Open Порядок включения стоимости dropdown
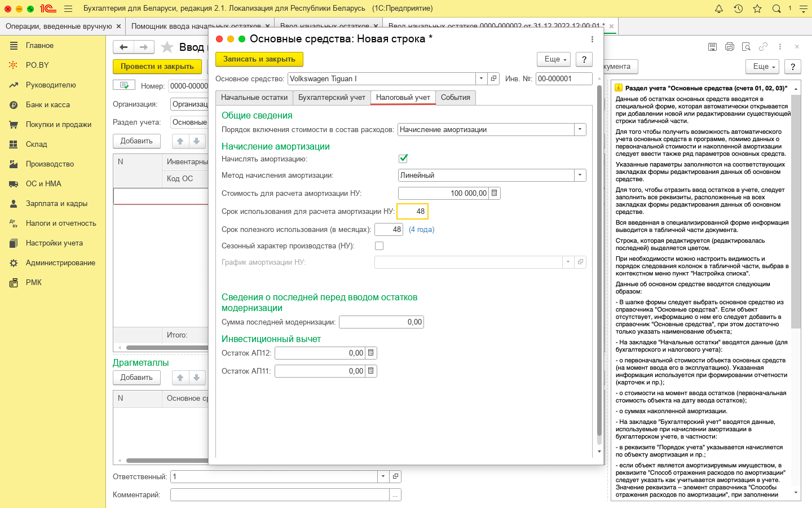This screenshot has width=812, height=508. coord(580,129)
